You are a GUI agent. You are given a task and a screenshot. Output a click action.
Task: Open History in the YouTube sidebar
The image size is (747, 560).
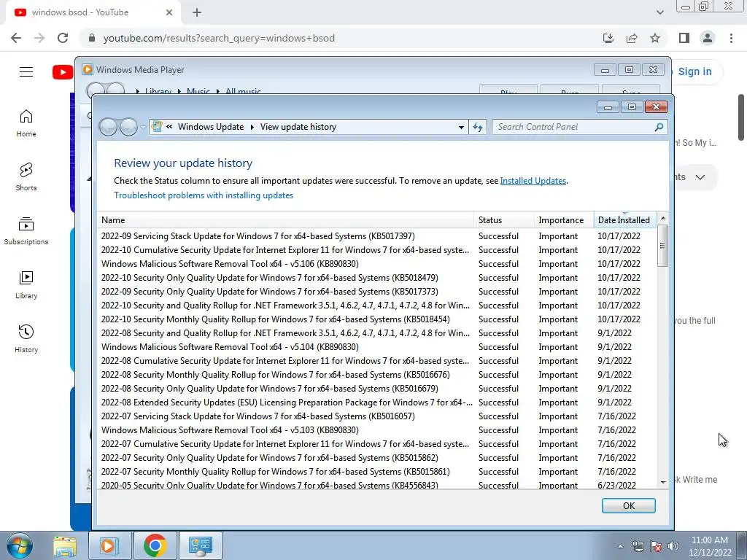point(26,338)
